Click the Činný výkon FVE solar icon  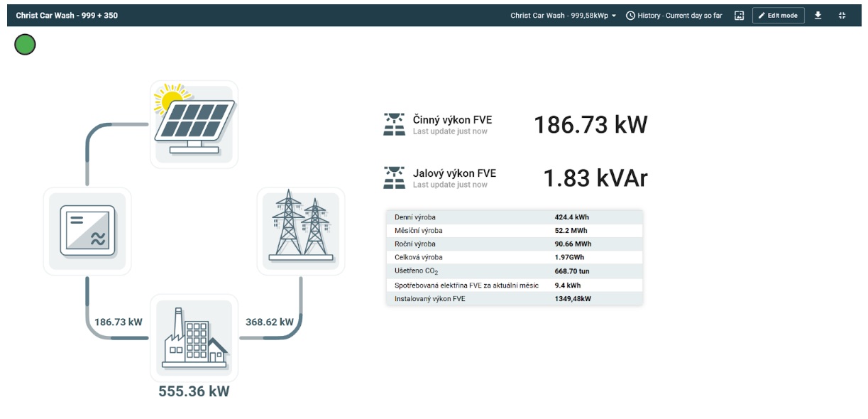click(394, 124)
